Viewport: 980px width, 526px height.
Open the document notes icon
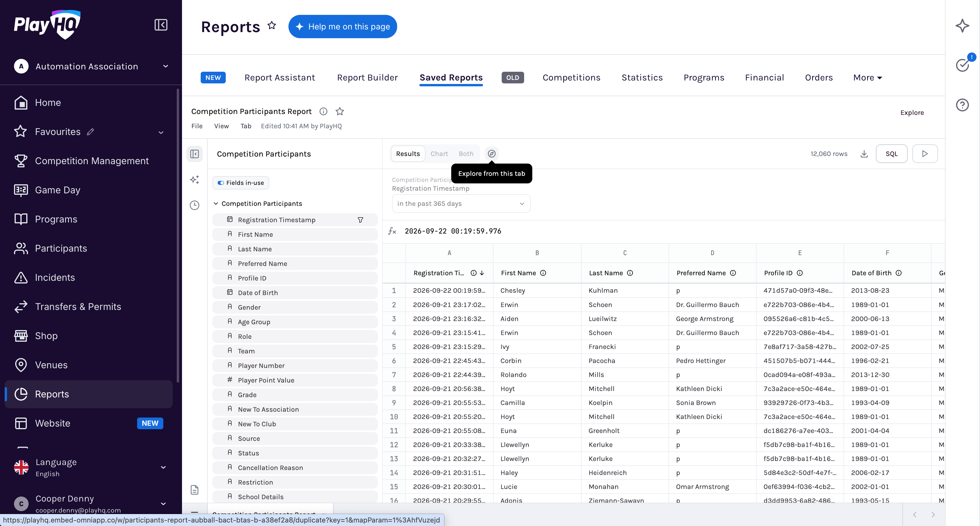(195, 490)
